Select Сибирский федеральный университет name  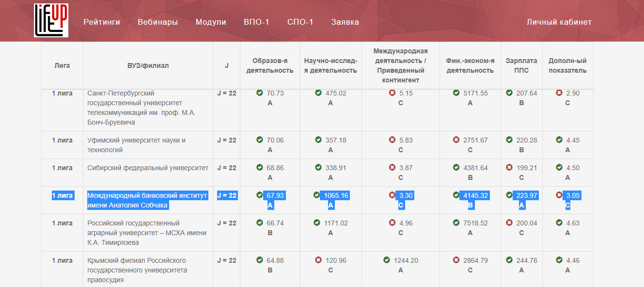tap(148, 168)
